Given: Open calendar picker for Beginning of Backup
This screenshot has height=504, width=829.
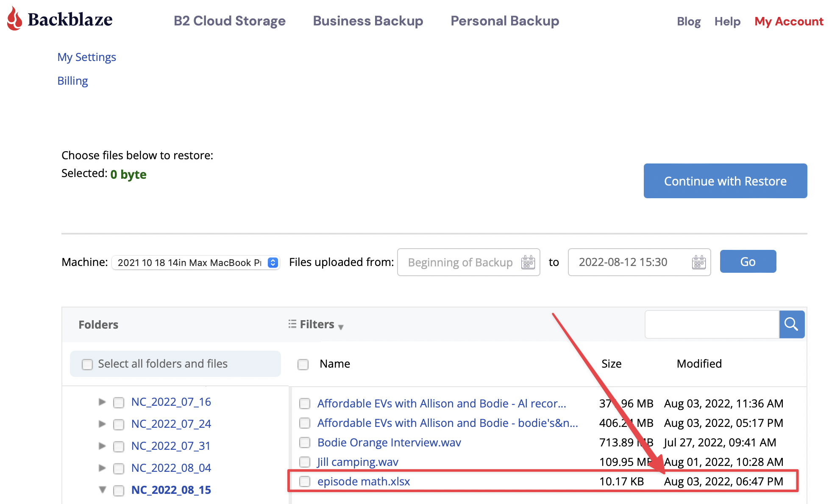Looking at the screenshot, I should [x=528, y=262].
